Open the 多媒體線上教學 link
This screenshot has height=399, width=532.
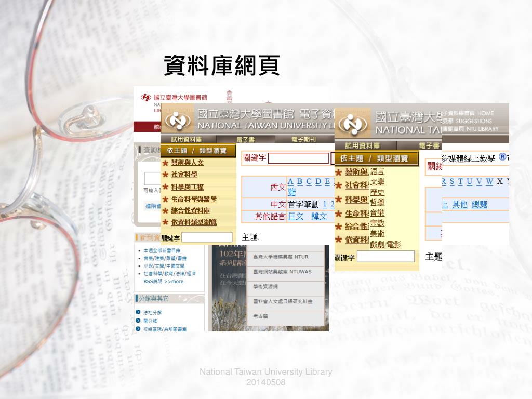pyautogui.click(x=469, y=158)
